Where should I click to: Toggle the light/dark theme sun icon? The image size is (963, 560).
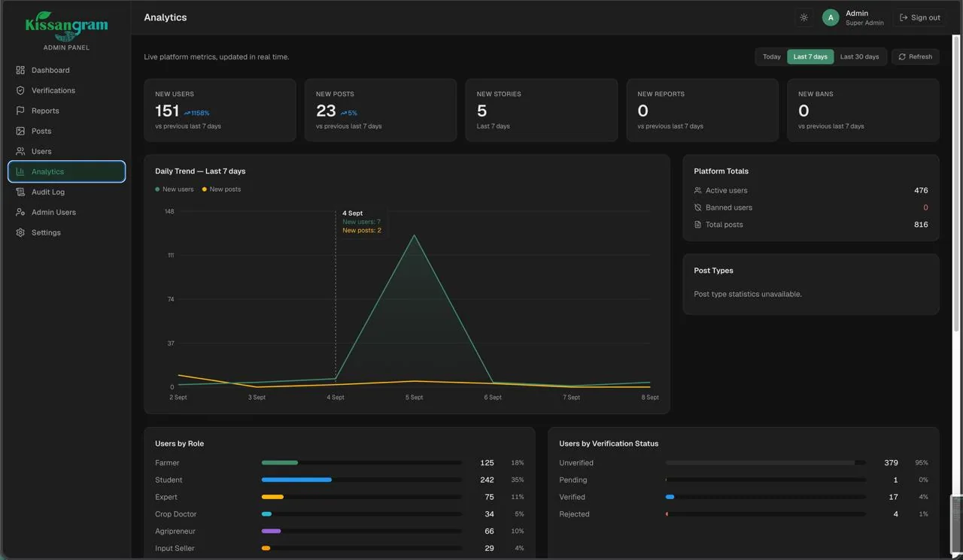(x=804, y=17)
